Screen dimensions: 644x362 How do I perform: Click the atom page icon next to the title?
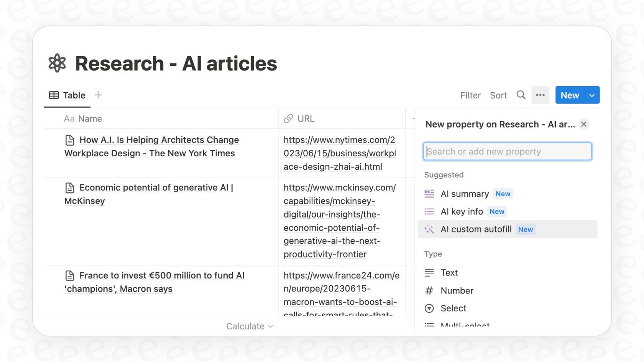click(57, 63)
